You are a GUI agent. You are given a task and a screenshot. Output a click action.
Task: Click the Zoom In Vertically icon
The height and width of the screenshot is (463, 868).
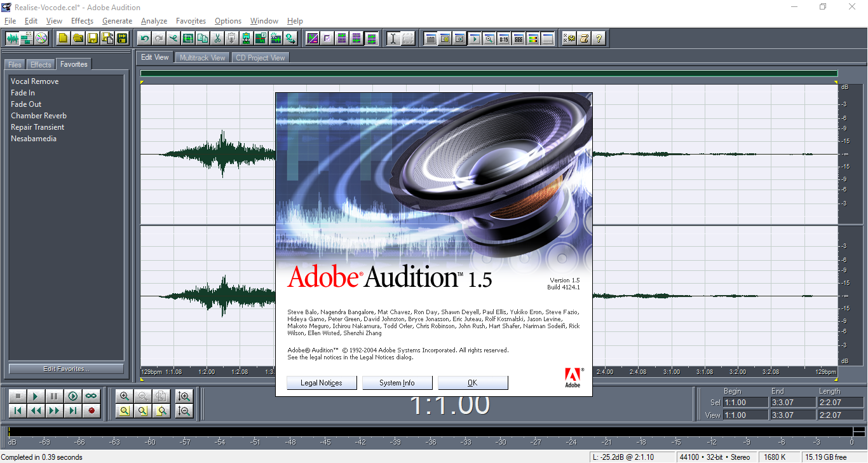tap(184, 396)
